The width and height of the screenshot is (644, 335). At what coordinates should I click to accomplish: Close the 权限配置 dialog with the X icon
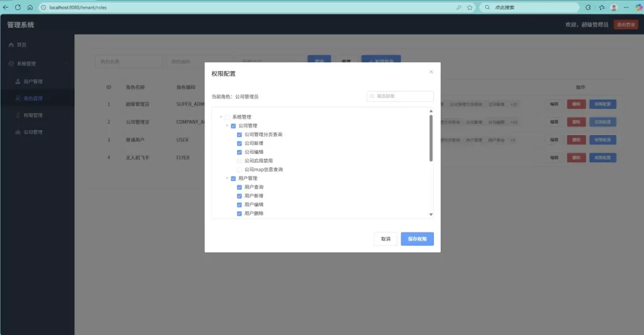[x=431, y=72]
